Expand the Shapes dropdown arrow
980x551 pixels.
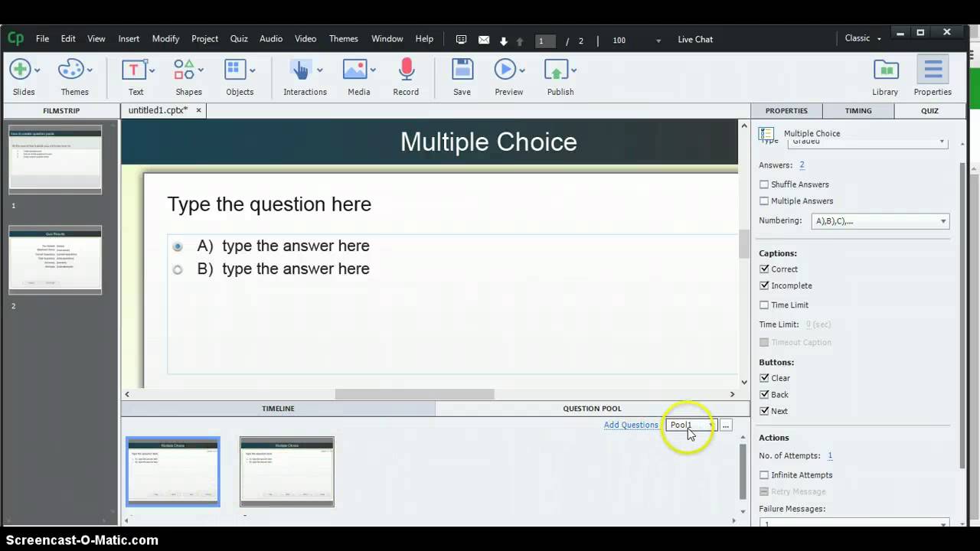coord(201,70)
